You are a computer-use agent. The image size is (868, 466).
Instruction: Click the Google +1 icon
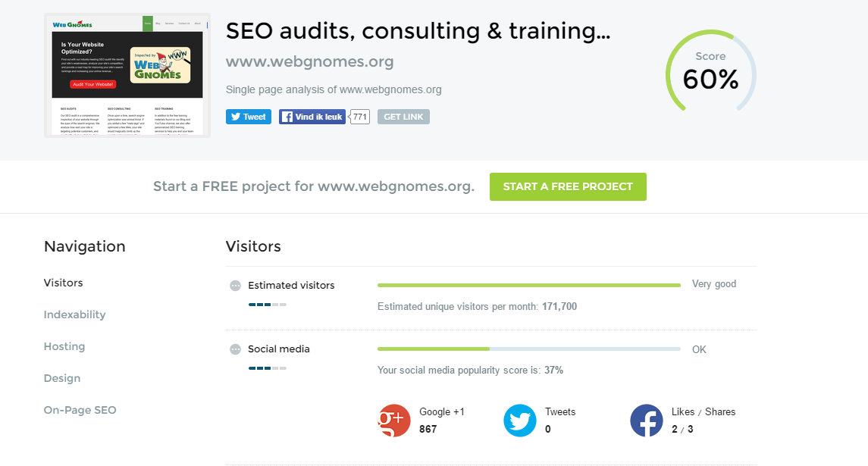tap(394, 421)
